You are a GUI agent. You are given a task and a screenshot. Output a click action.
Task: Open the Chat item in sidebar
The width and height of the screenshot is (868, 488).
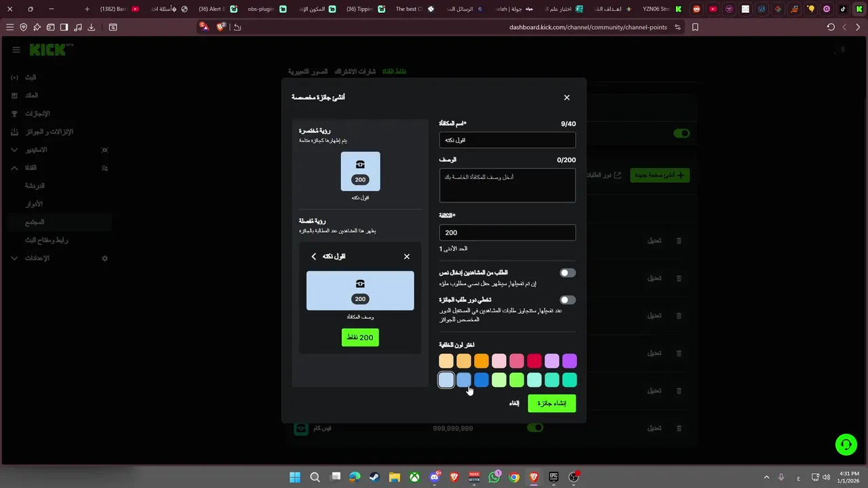pyautogui.click(x=35, y=185)
